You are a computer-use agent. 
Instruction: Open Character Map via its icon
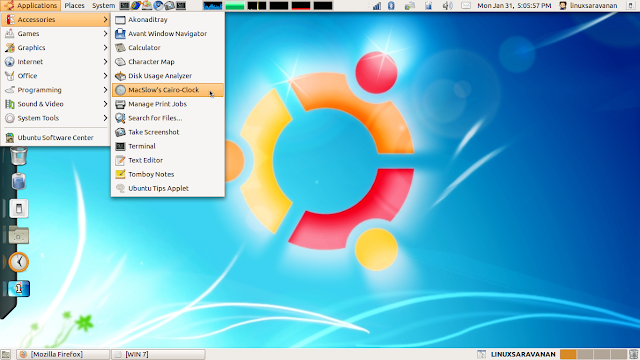pos(120,62)
